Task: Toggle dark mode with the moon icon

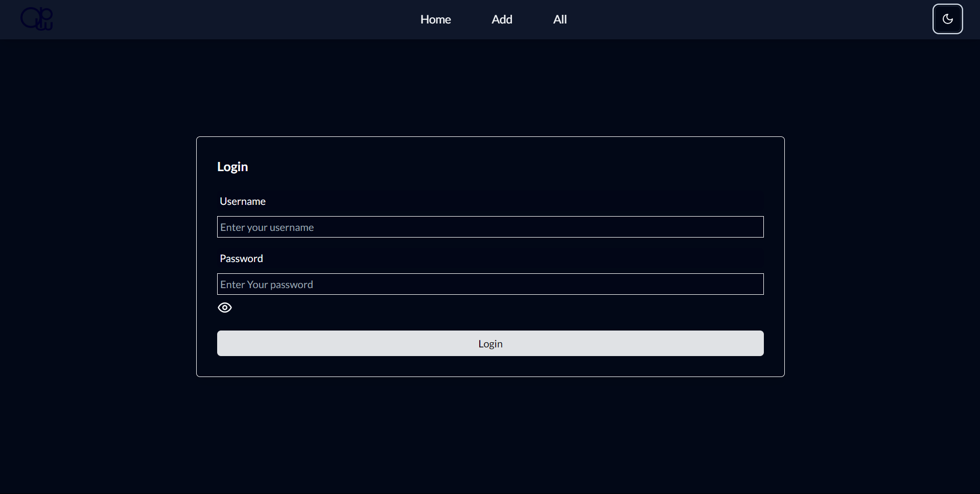Action: pos(947,19)
